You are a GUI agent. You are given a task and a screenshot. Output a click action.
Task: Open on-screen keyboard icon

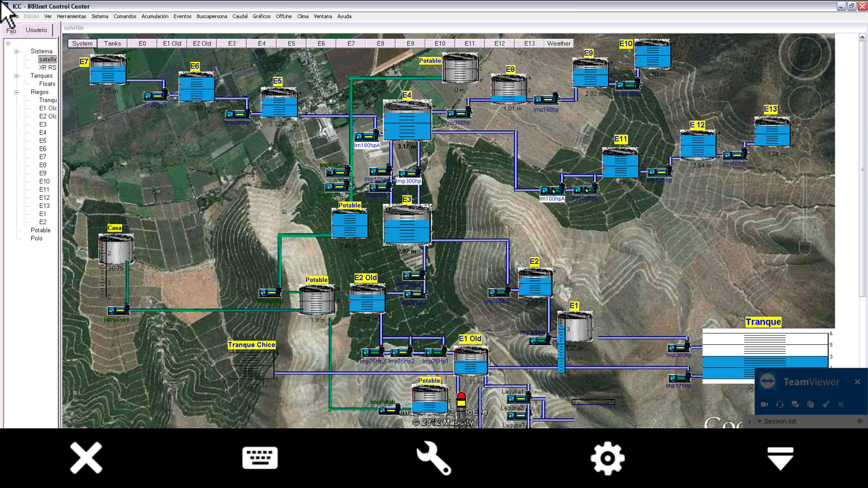[x=260, y=458]
